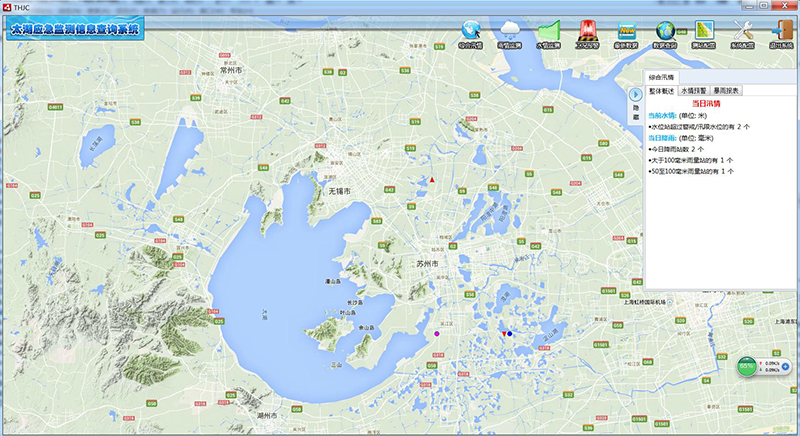Click the magenta circle station marker

437,333
